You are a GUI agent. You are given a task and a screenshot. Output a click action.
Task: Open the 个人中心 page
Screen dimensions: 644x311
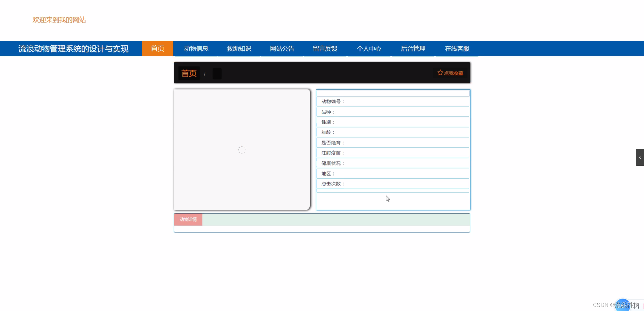click(x=369, y=49)
